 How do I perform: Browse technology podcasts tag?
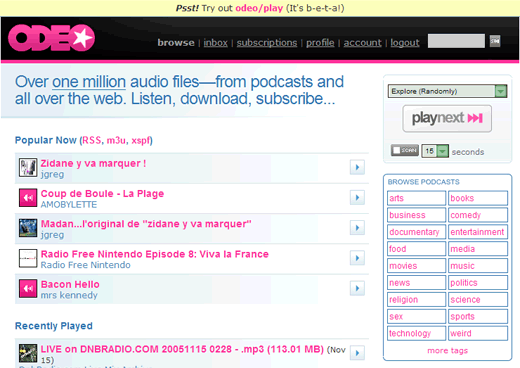point(416,333)
